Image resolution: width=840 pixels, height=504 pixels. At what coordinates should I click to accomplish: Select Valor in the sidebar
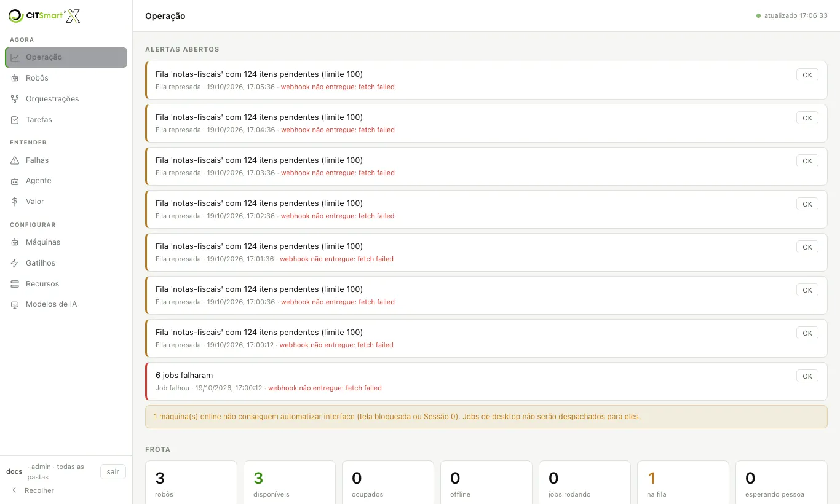[66, 202]
